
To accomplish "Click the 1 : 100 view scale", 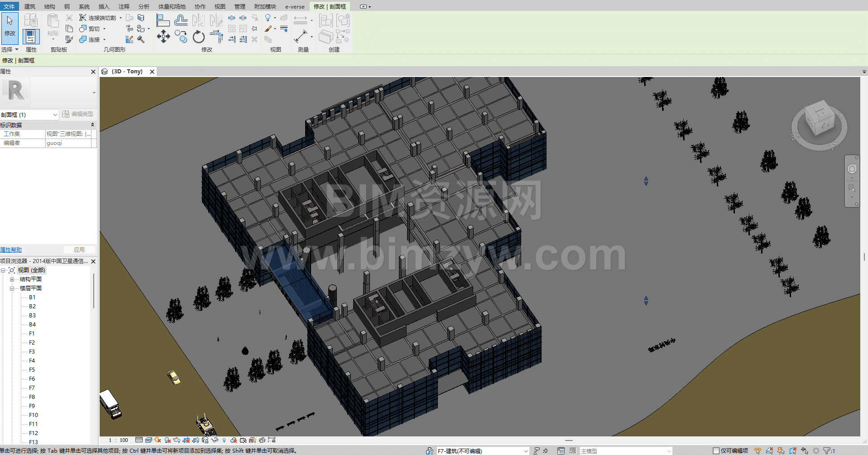I will coord(118,440).
